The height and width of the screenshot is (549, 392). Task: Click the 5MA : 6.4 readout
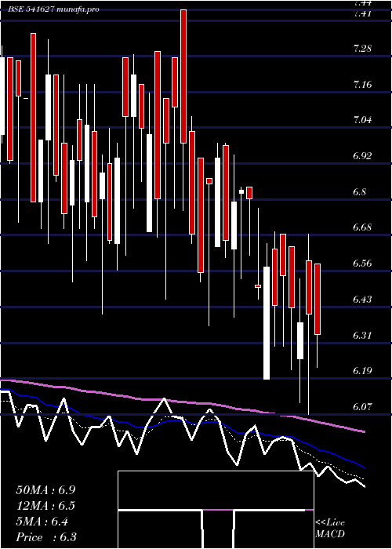click(x=42, y=522)
